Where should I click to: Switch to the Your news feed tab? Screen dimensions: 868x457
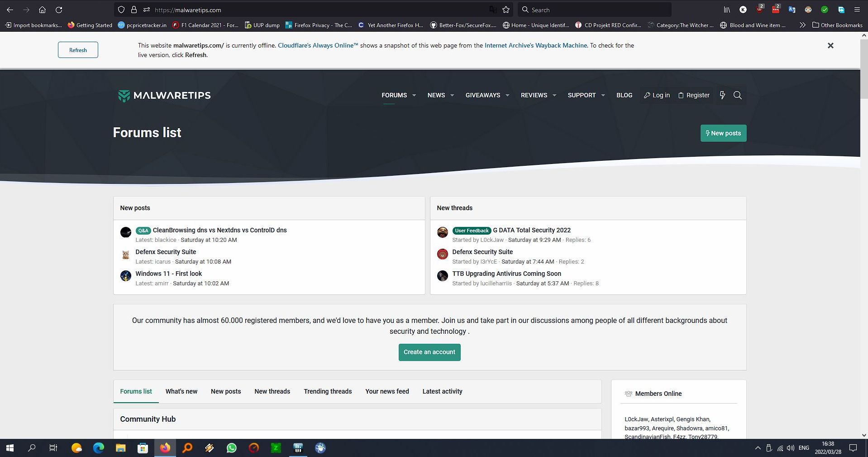tap(387, 391)
